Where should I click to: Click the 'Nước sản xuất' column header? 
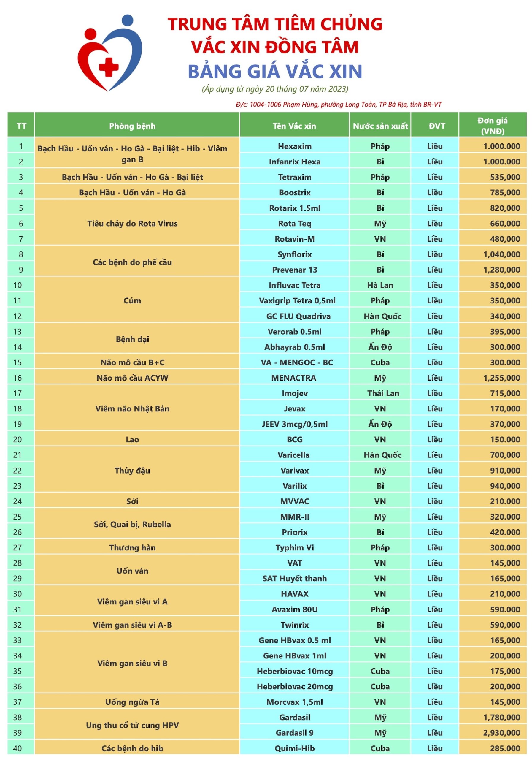click(x=380, y=126)
